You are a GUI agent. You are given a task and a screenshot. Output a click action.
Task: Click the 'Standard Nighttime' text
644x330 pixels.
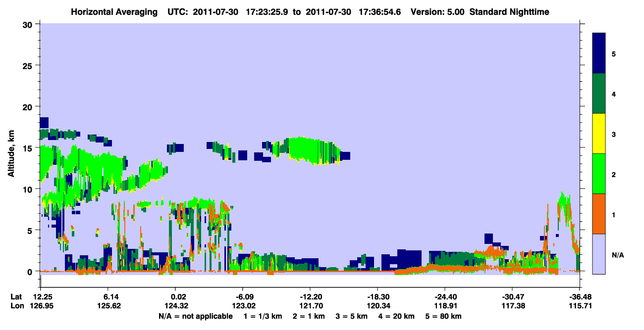510,11
